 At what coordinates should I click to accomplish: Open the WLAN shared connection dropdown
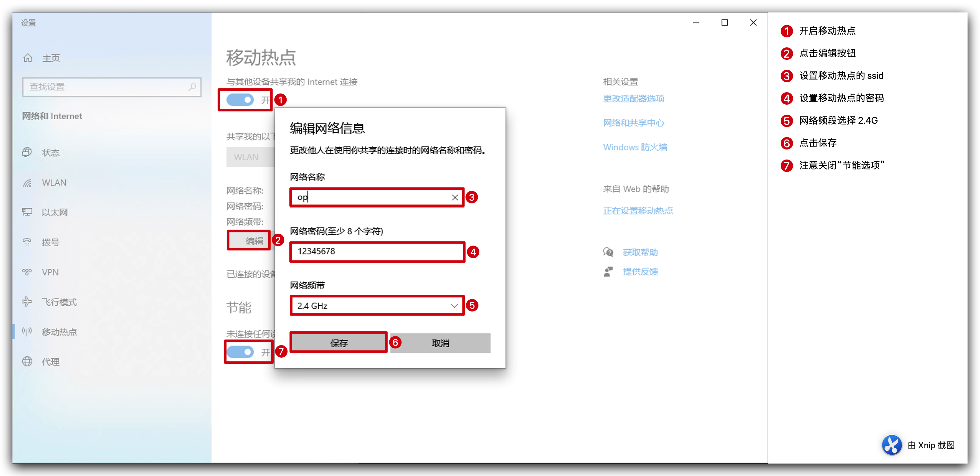tap(251, 157)
